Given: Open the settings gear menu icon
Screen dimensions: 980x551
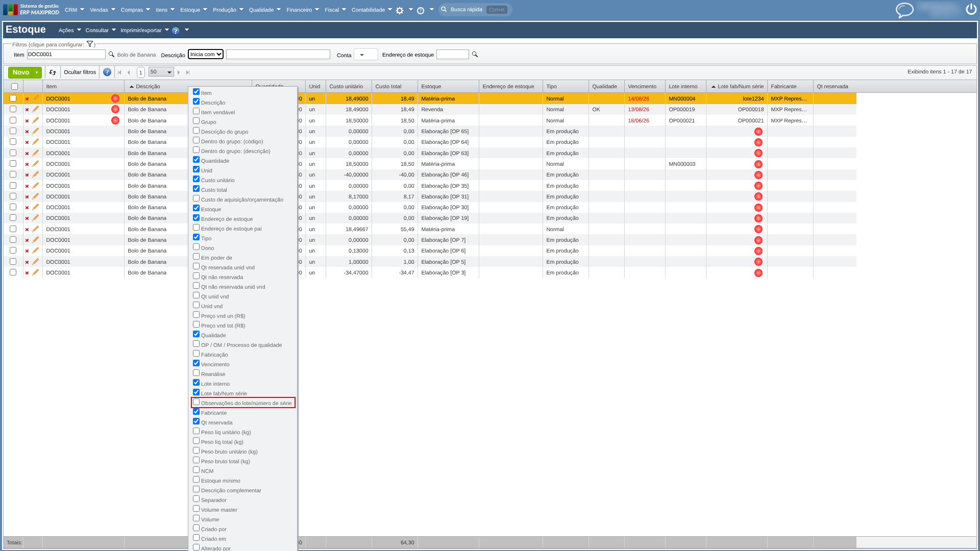Looking at the screenshot, I should pos(400,10).
